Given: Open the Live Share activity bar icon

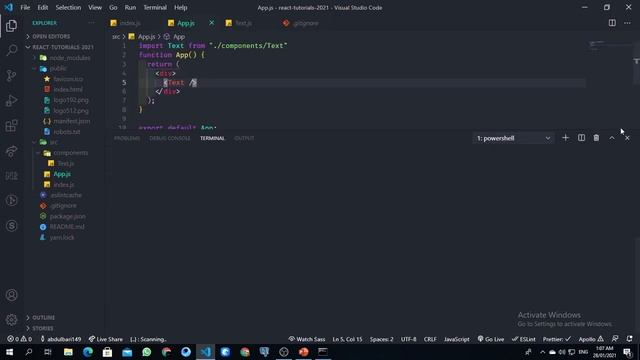Looking at the screenshot, I should coord(11,151).
